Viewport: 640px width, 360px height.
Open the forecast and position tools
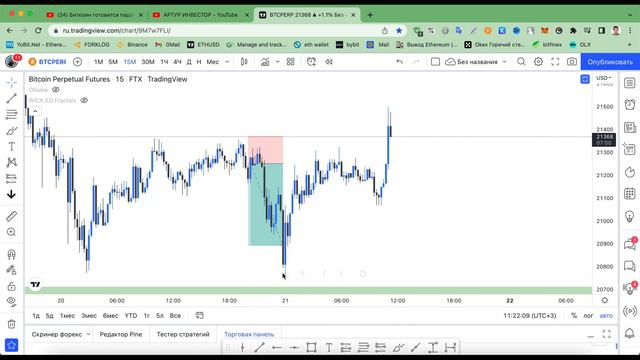click(x=11, y=178)
